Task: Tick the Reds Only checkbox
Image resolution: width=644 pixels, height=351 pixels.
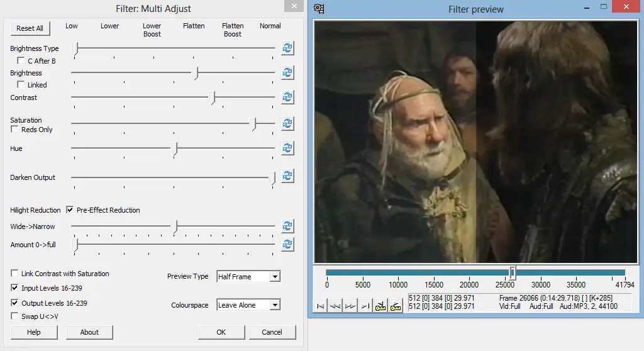Action: [14, 130]
